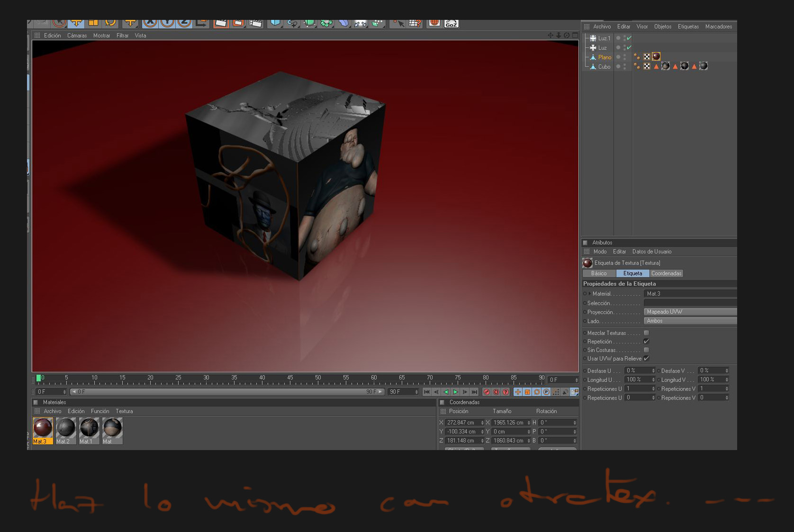The height and width of the screenshot is (532, 794).
Task: Click the red record keyframe button
Action: pyautogui.click(x=487, y=392)
